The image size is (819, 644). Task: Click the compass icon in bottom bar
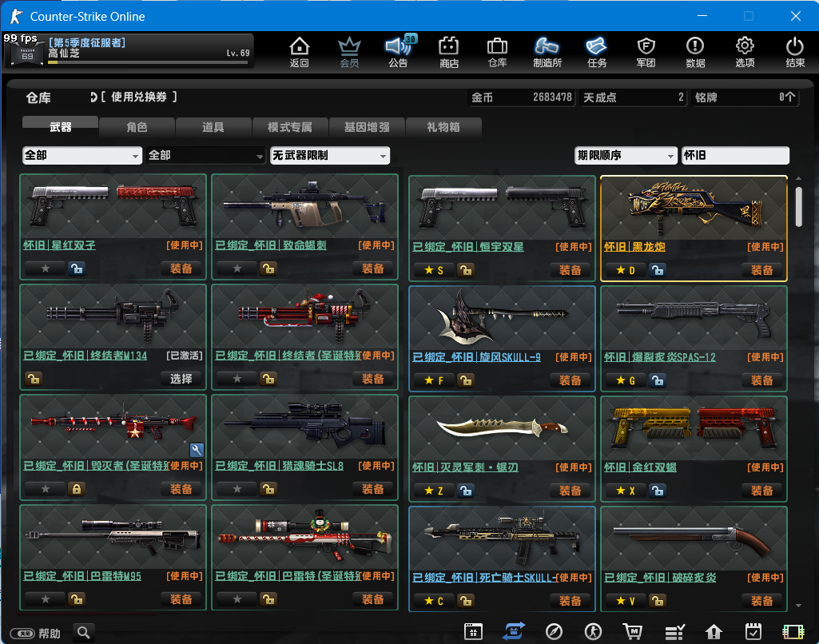[x=554, y=631]
